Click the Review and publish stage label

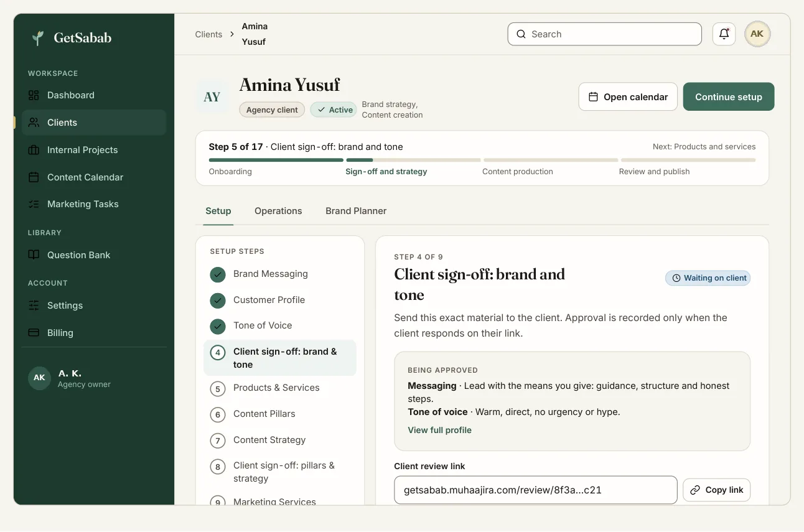pyautogui.click(x=654, y=172)
